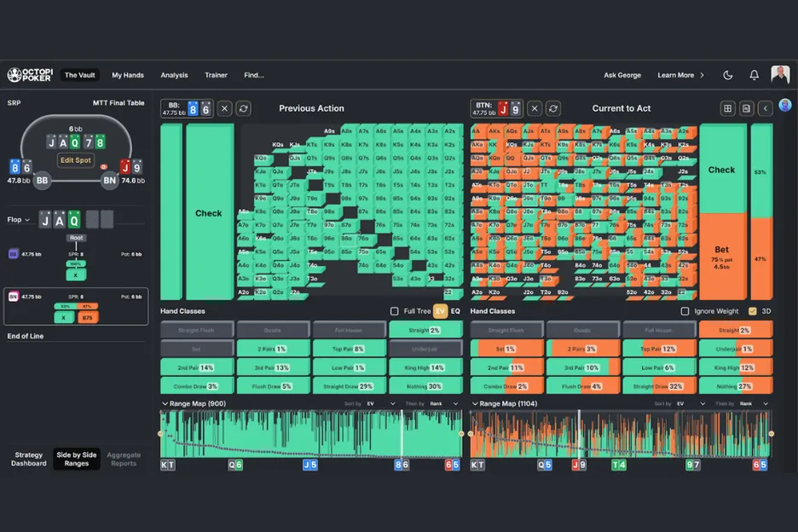Switch to the grid layout view icon
Viewport: 798px width, 532px height.
point(727,108)
